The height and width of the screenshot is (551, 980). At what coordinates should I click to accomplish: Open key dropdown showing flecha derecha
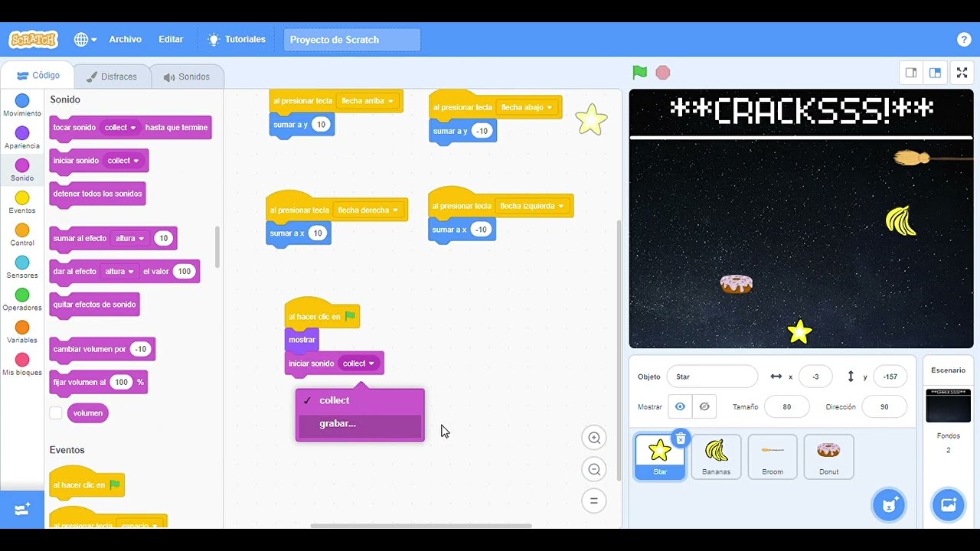[367, 210]
